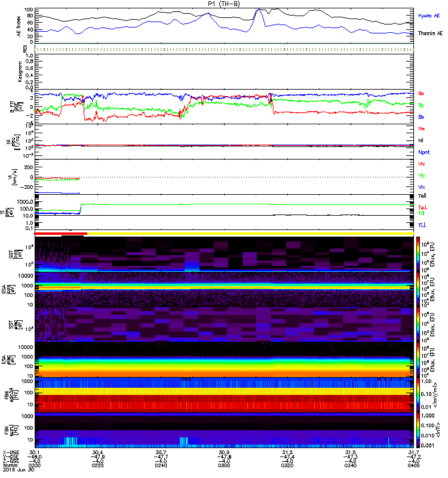This screenshot has width=448, height=478.
Task: Select the green Ti parallel legend label
Action: pos(421,213)
